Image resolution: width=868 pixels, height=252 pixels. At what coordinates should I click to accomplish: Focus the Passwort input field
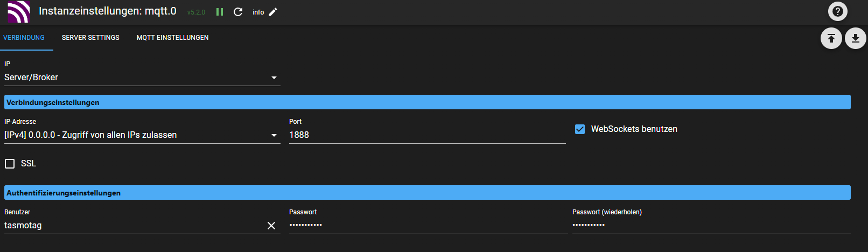click(428, 226)
